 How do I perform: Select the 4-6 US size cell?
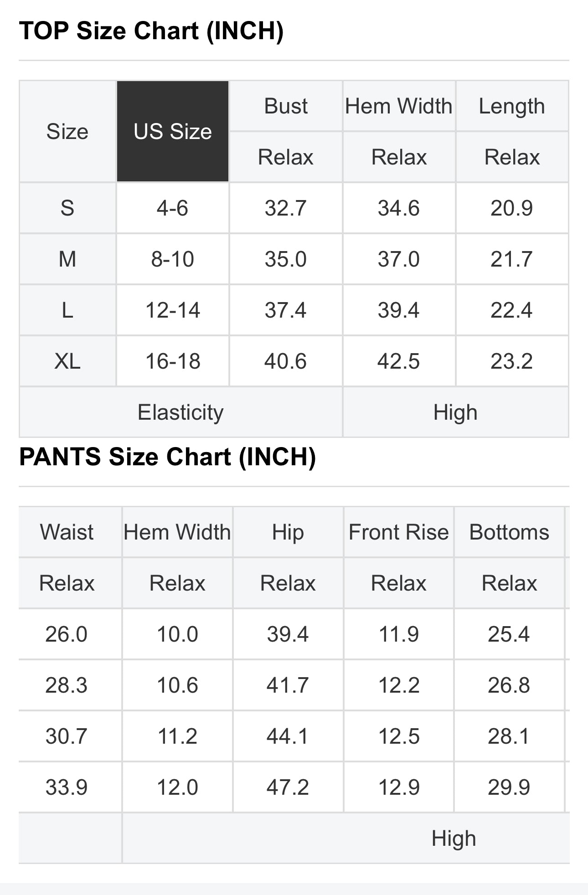pos(172,208)
